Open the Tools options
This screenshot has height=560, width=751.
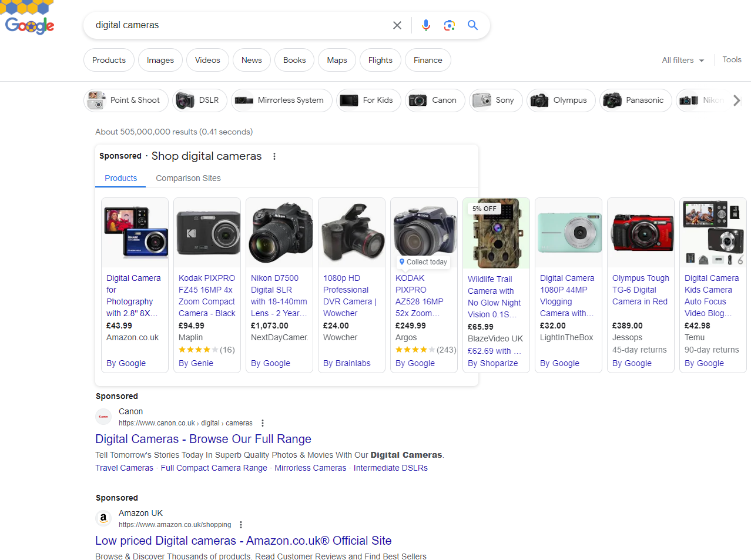[x=732, y=60]
